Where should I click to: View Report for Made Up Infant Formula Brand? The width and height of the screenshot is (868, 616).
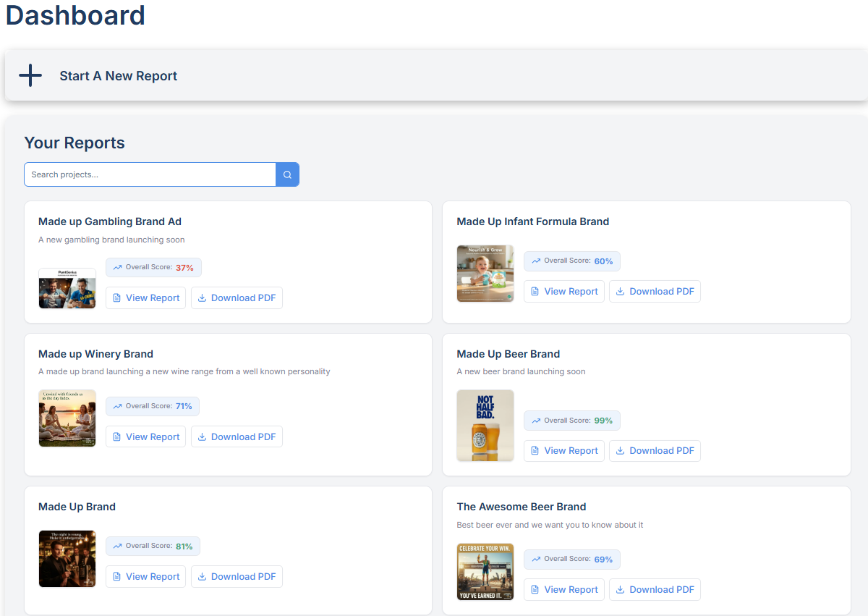coord(563,292)
